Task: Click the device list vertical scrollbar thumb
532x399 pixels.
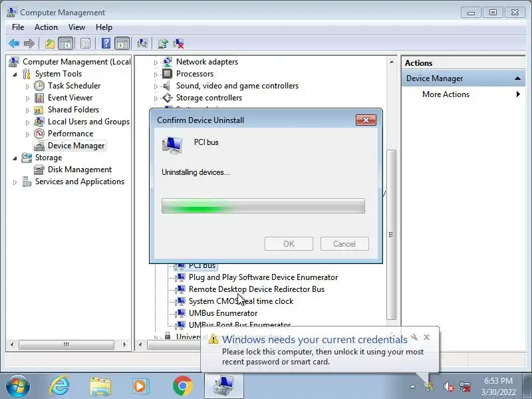Action: [391, 235]
